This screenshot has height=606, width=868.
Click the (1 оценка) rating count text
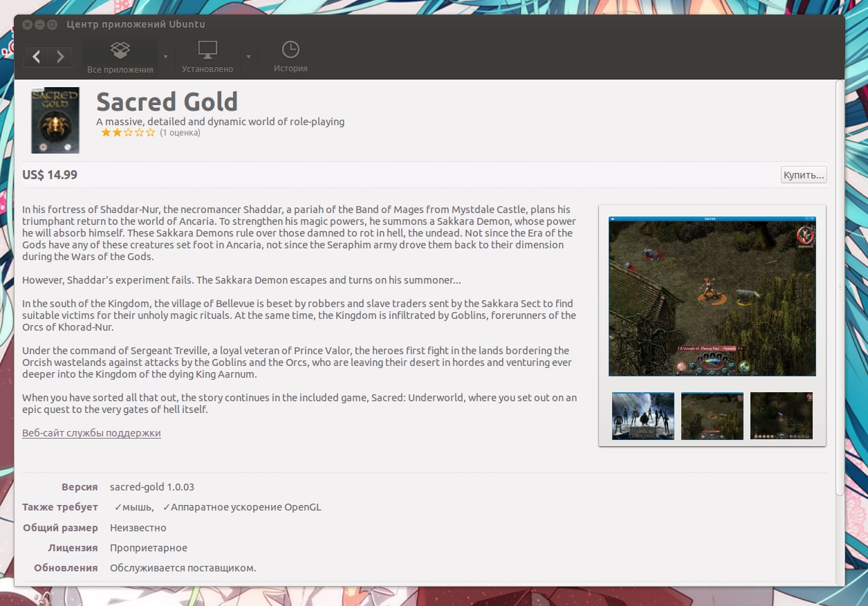180,133
